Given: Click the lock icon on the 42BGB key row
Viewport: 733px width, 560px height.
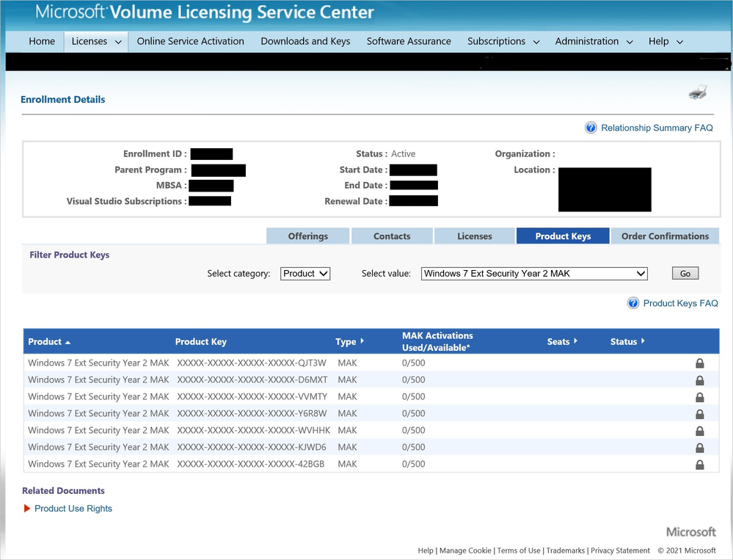Looking at the screenshot, I should pos(699,464).
